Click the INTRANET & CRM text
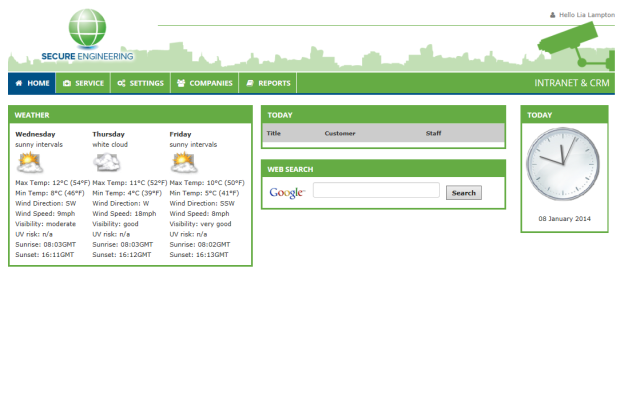Viewport: 620px width, 397px height. (572, 83)
